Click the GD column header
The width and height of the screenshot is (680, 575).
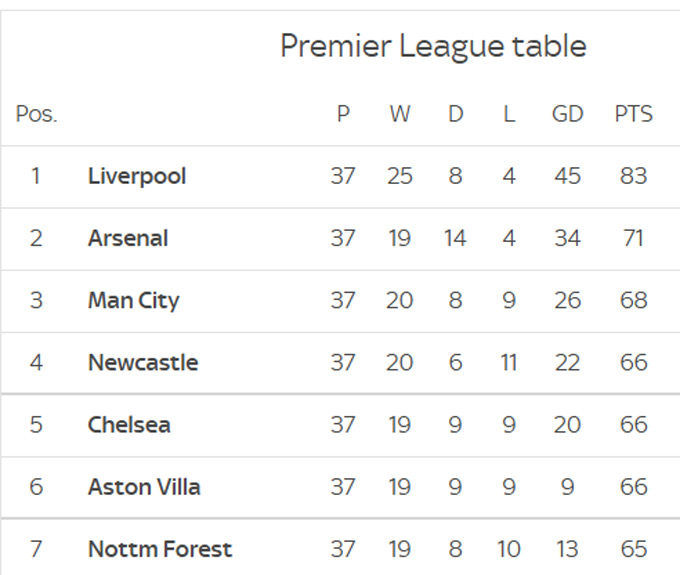[x=567, y=113]
